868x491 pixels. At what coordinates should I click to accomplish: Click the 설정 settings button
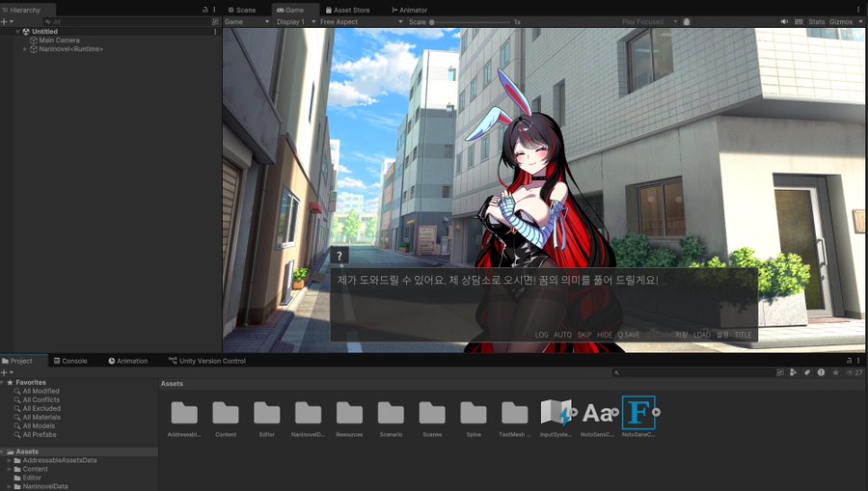pyautogui.click(x=722, y=335)
